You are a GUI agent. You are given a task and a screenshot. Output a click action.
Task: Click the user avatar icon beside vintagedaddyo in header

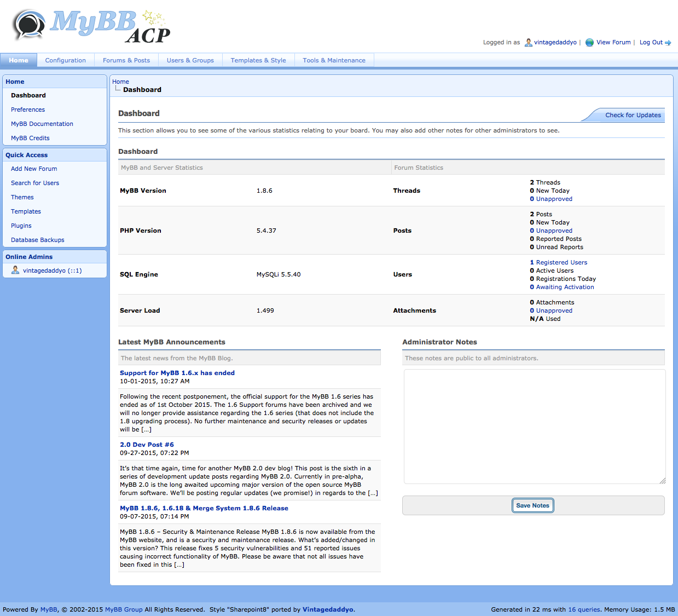pos(528,43)
